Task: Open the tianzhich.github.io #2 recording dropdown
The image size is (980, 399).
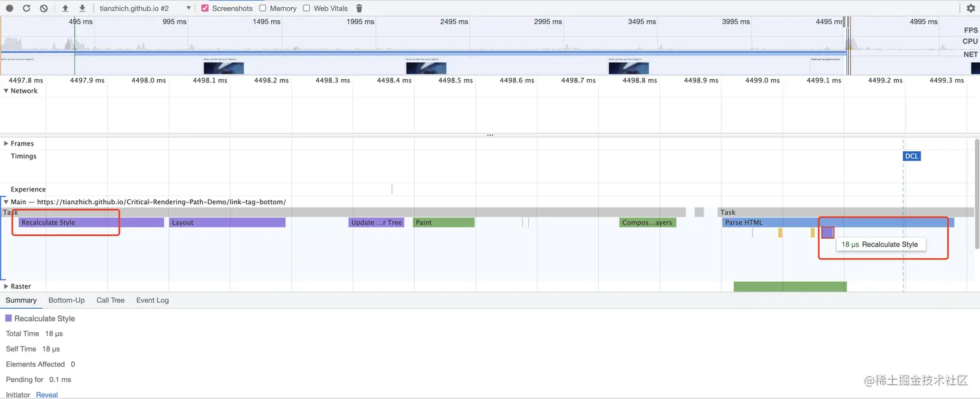Action: click(145, 8)
